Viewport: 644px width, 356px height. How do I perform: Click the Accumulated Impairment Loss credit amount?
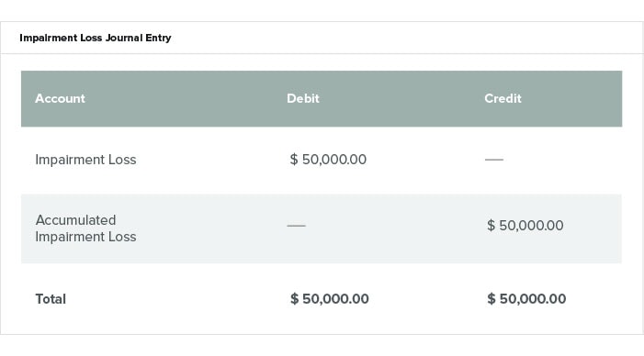(x=525, y=225)
